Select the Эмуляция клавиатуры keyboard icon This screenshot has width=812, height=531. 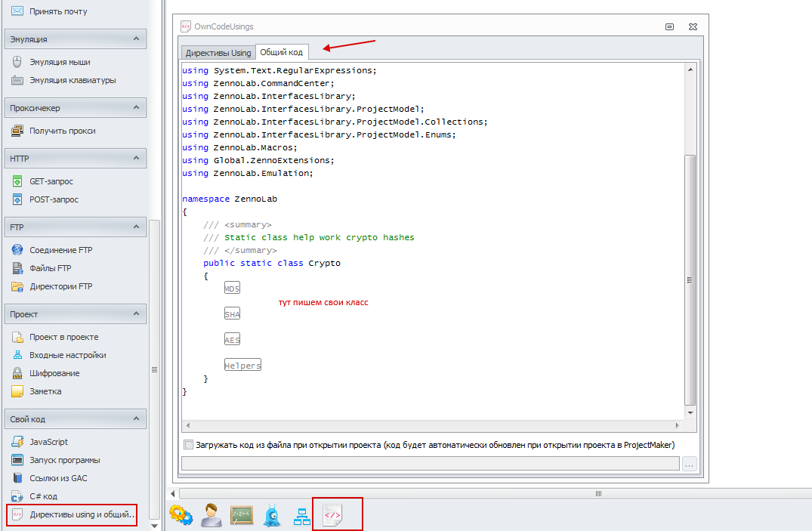[x=17, y=80]
